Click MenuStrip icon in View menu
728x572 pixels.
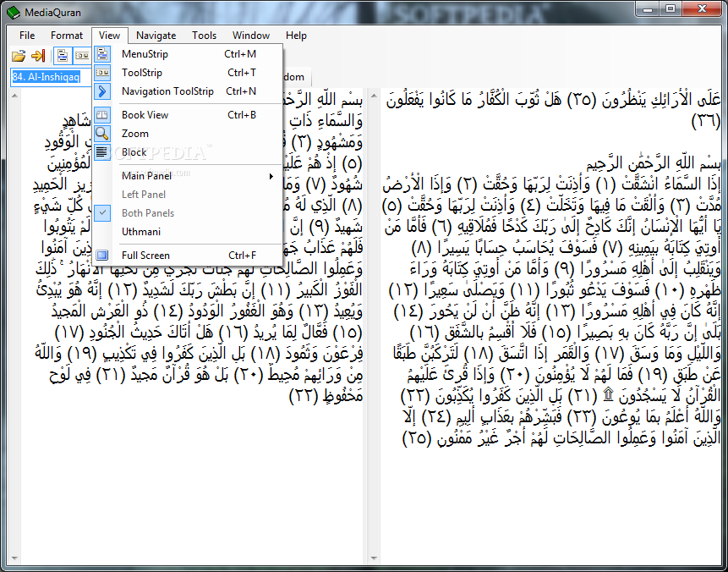(102, 54)
